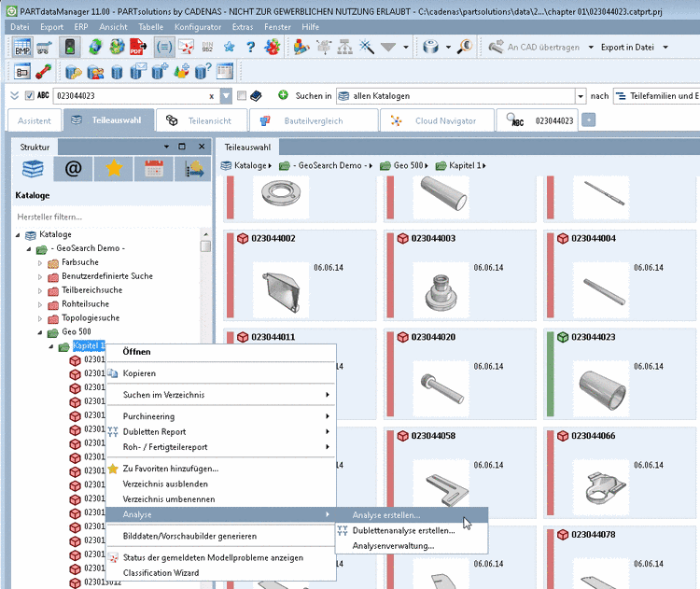Screen dimensions: 700x589
Task: Click the globe refresh arrows icon
Action: tap(95, 47)
